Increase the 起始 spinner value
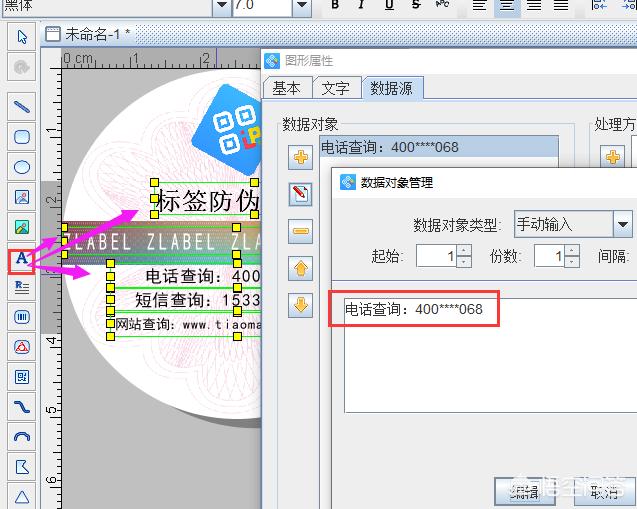The image size is (637, 509). 464,250
